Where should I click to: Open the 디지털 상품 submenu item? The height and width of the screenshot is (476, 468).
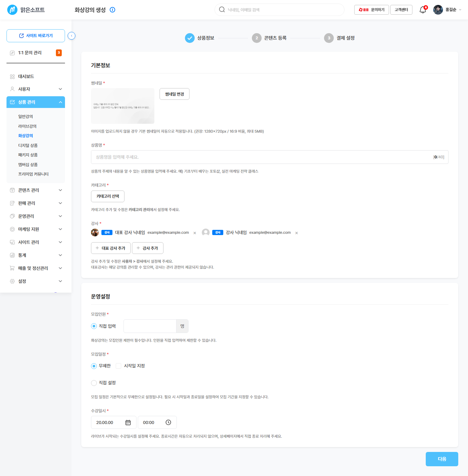pyautogui.click(x=28, y=145)
